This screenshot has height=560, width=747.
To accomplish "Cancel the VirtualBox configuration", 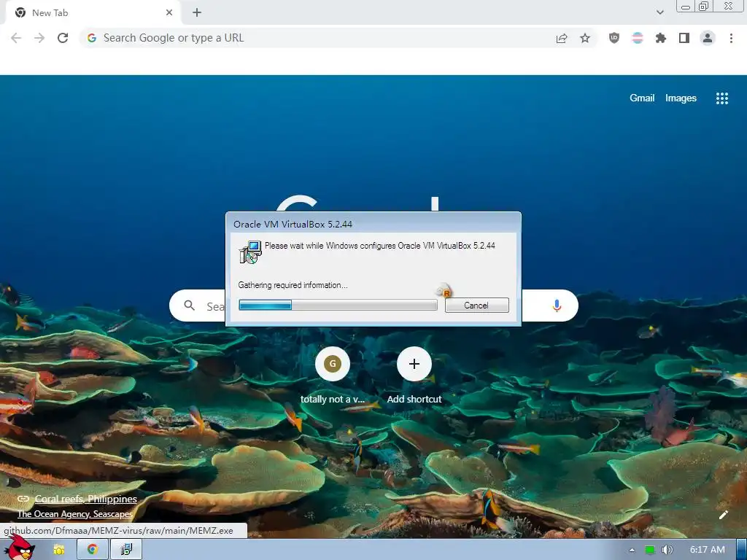I will (477, 306).
